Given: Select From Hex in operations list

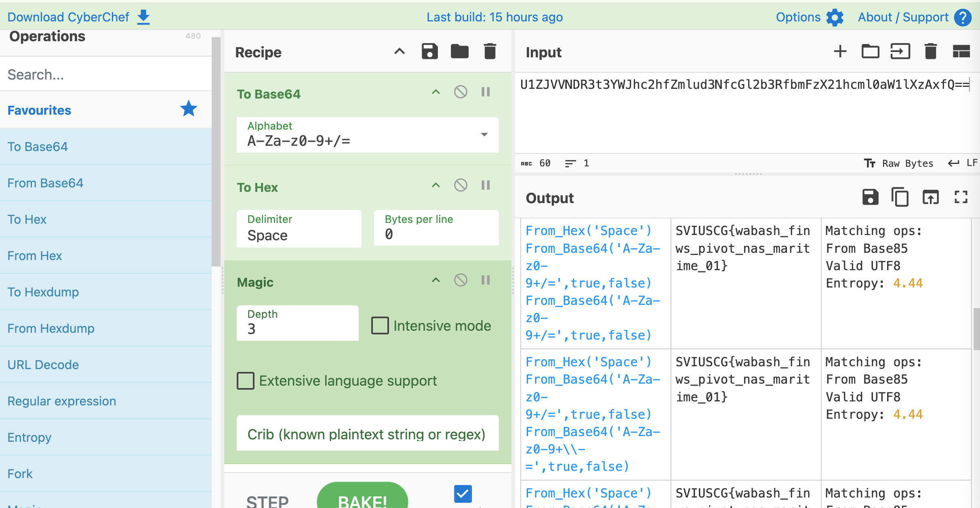Looking at the screenshot, I should (x=106, y=256).
